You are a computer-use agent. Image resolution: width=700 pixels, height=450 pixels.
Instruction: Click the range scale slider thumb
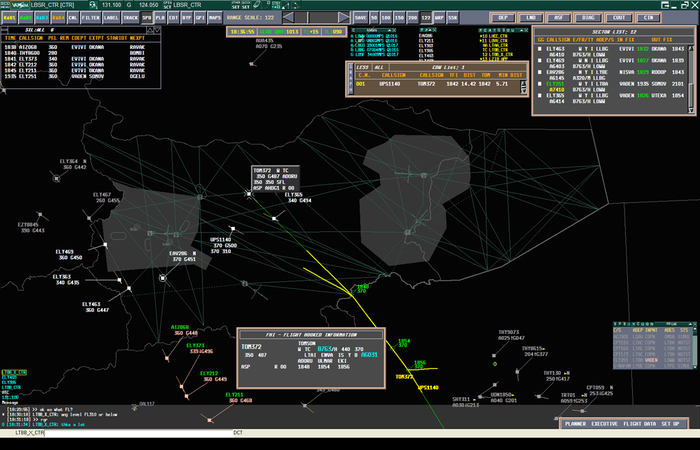click(x=308, y=18)
